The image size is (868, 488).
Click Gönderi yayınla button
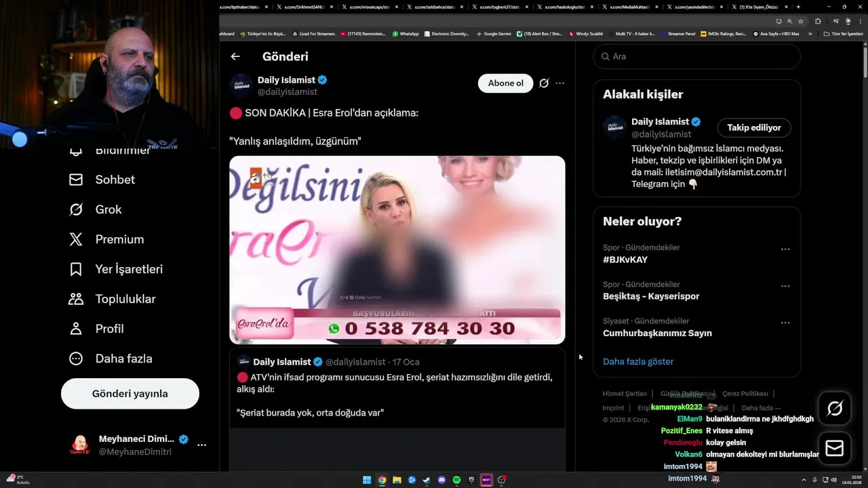[x=130, y=394]
